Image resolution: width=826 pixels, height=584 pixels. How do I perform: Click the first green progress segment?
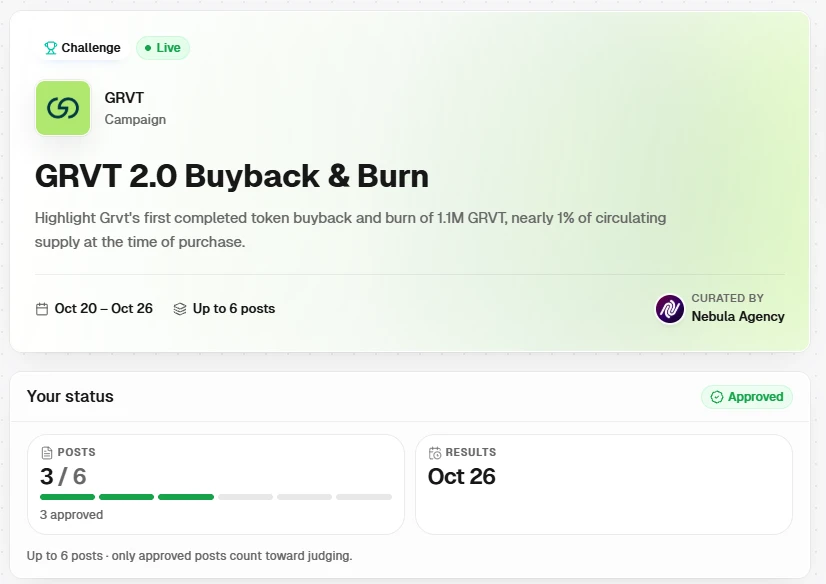tap(67, 497)
